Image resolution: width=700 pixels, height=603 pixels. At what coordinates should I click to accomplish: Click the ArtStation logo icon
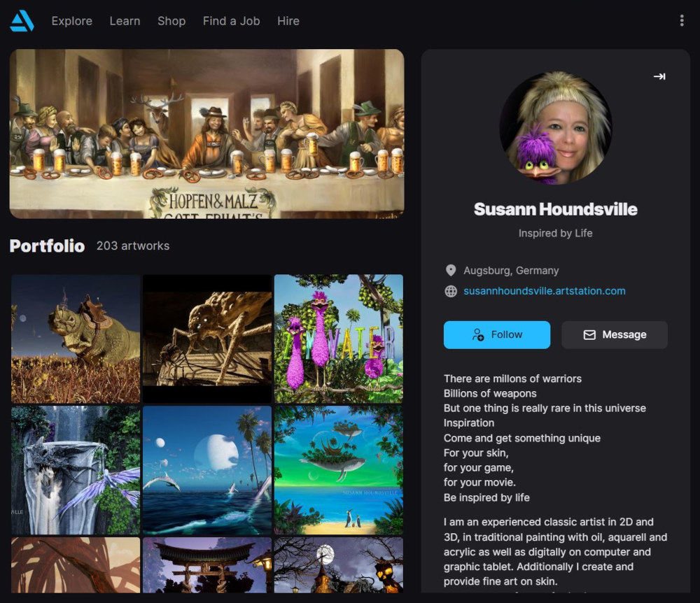click(22, 21)
